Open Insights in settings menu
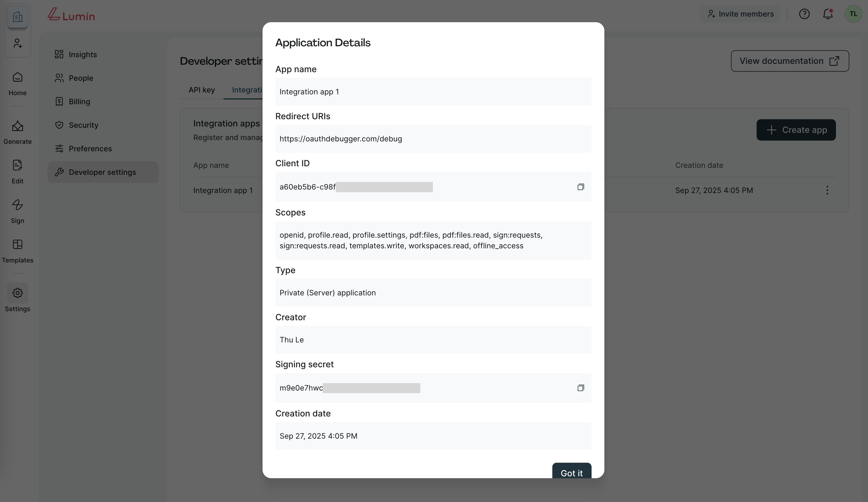The height and width of the screenshot is (502, 868). [83, 55]
